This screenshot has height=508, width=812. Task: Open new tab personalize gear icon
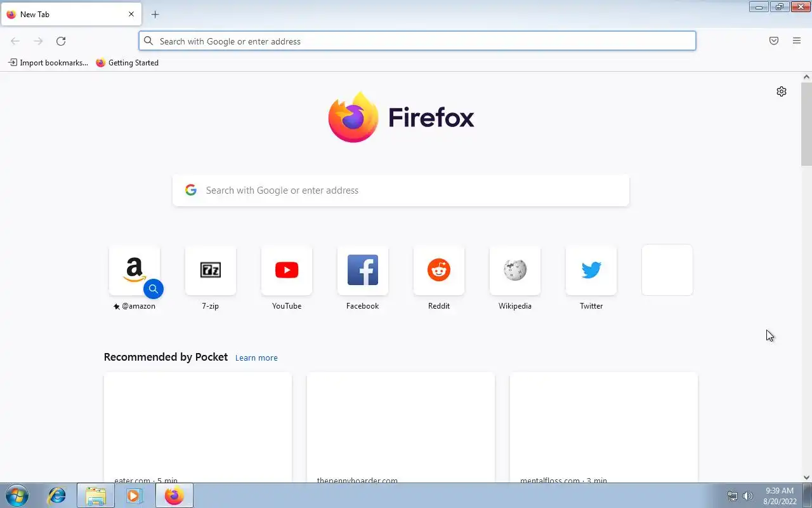[x=782, y=91]
